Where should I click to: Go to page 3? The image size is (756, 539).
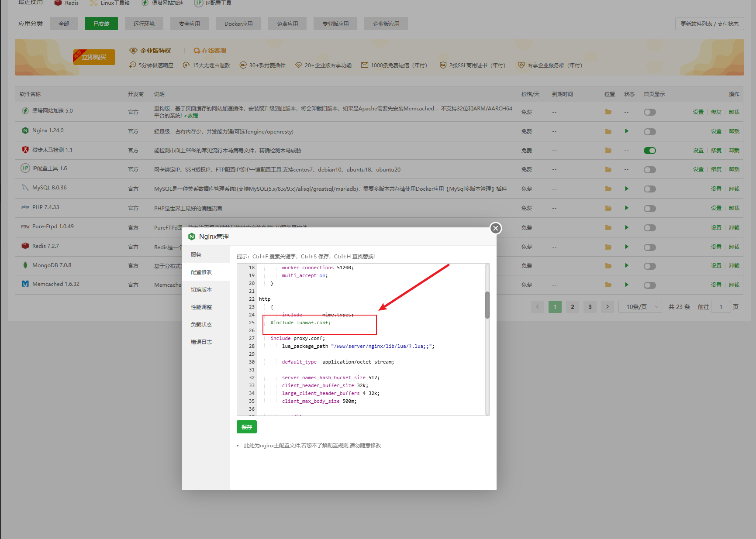tap(590, 307)
